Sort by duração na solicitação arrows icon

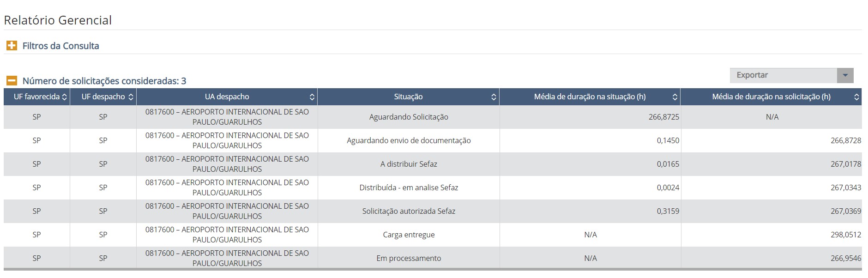pyautogui.click(x=856, y=97)
